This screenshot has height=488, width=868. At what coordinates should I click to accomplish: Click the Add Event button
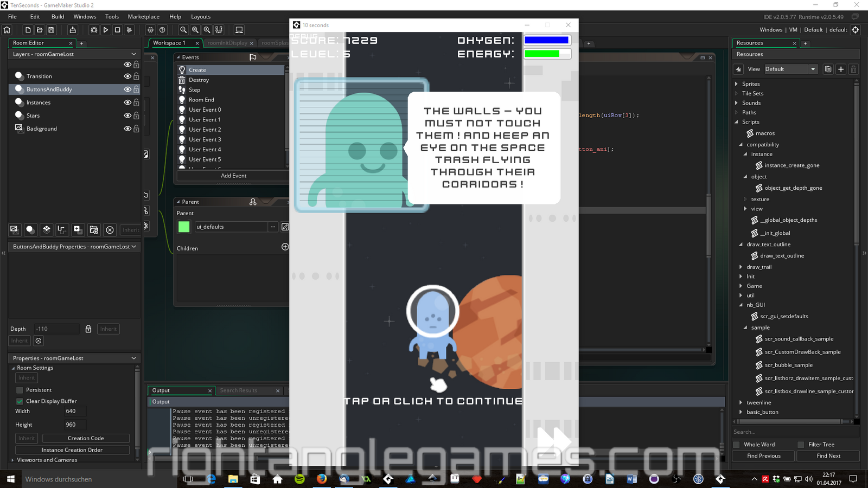tap(233, 176)
